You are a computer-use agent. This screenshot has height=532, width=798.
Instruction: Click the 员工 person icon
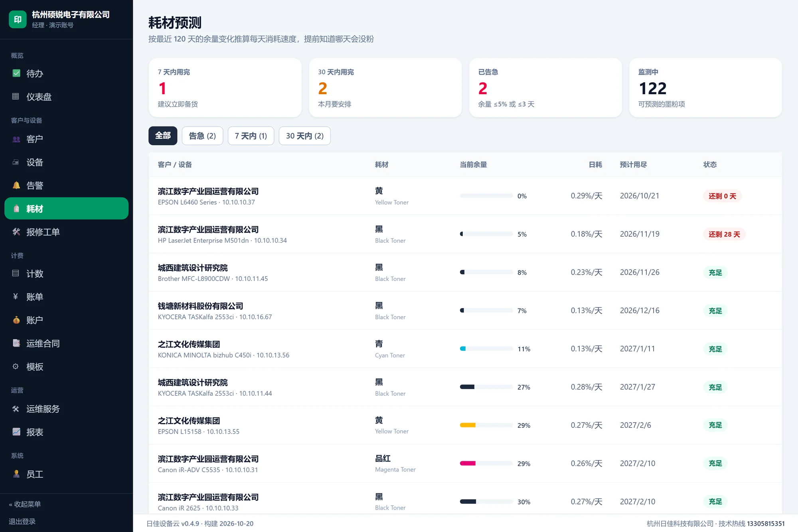[16, 474]
